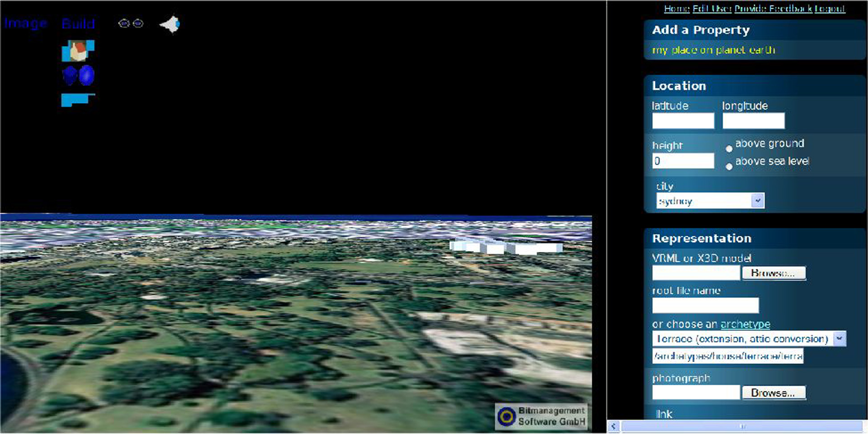Open the Build menu

point(78,24)
